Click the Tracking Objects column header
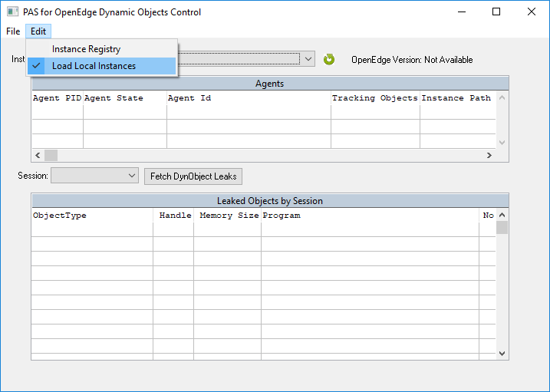Image resolution: width=550 pixels, height=392 pixels. coord(375,98)
